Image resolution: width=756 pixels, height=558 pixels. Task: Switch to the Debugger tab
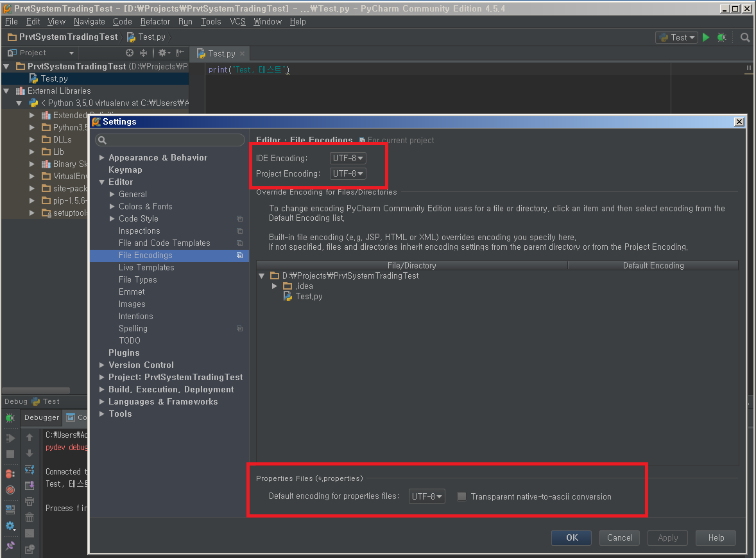[x=42, y=417]
